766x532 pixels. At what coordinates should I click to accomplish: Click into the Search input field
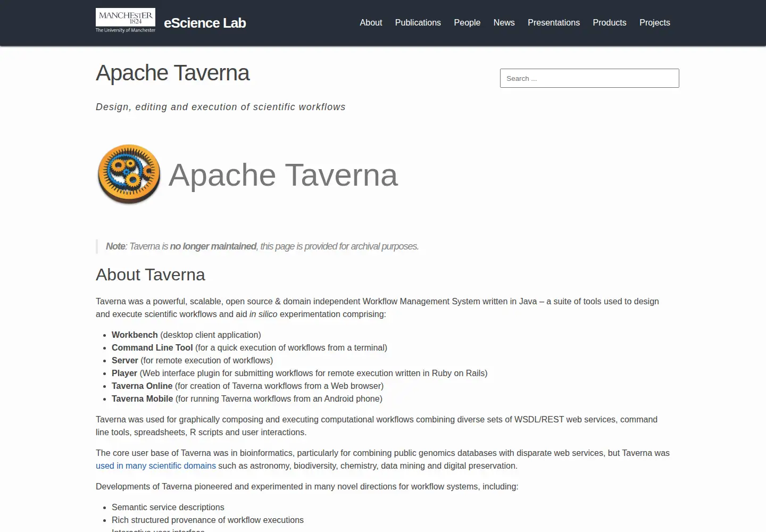pyautogui.click(x=589, y=78)
